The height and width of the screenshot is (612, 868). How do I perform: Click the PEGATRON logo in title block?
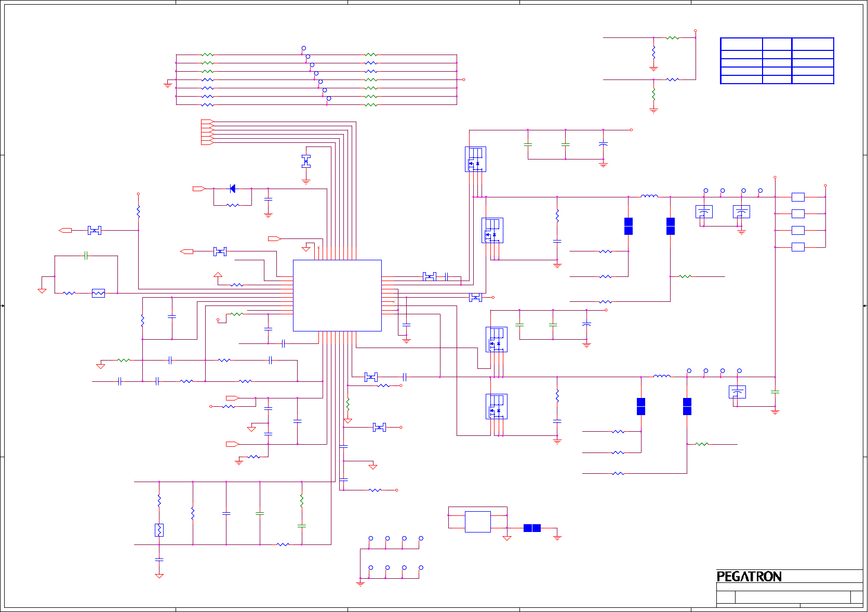coord(749,577)
